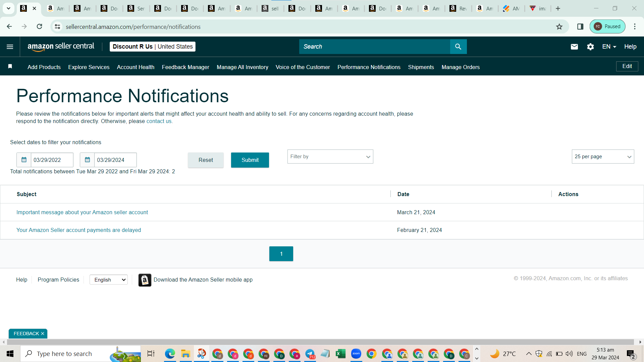Open Task View on the taskbar

tap(151, 354)
